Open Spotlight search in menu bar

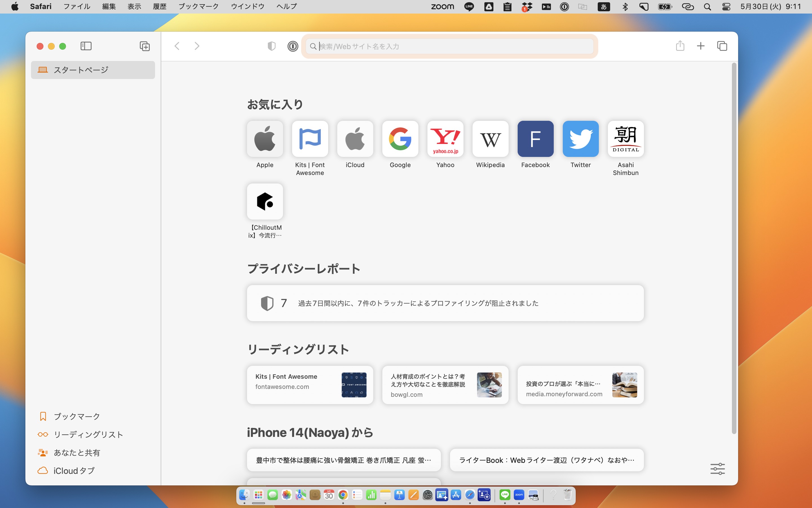click(707, 6)
